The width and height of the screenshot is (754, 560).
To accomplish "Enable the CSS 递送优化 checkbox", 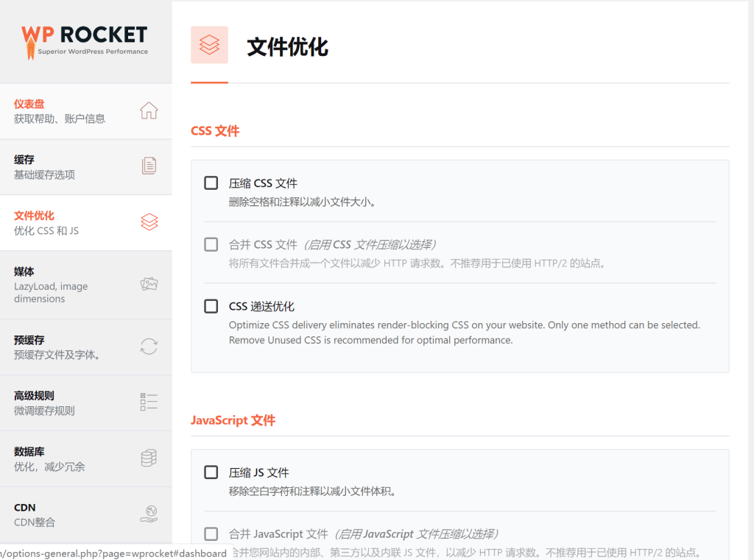I will 211,306.
